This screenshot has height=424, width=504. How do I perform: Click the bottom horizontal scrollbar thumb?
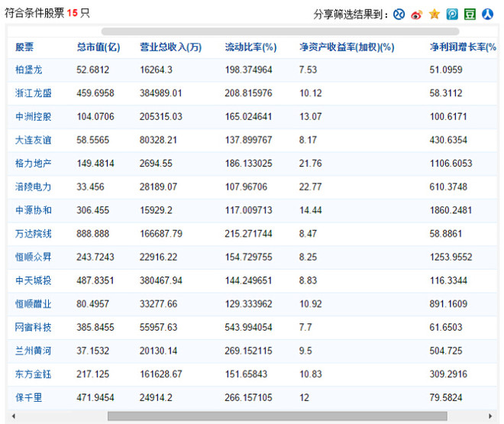click(x=277, y=416)
